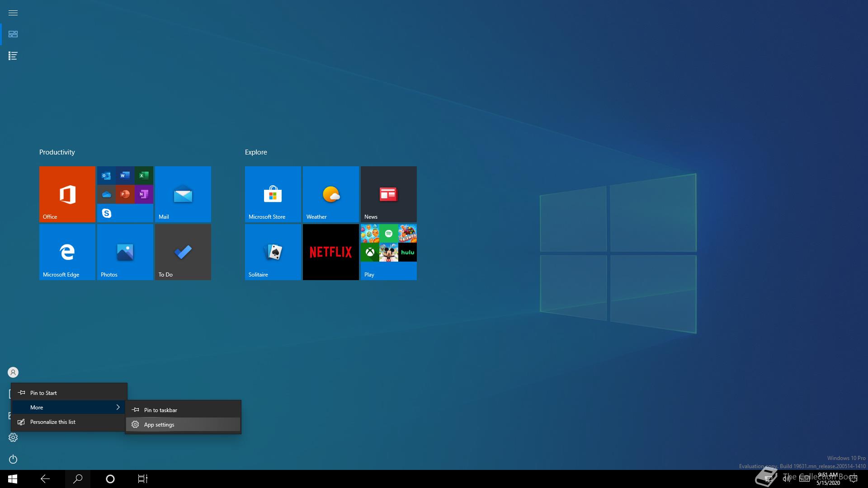This screenshot has width=868, height=488.
Task: Open the News tile
Action: pyautogui.click(x=388, y=194)
